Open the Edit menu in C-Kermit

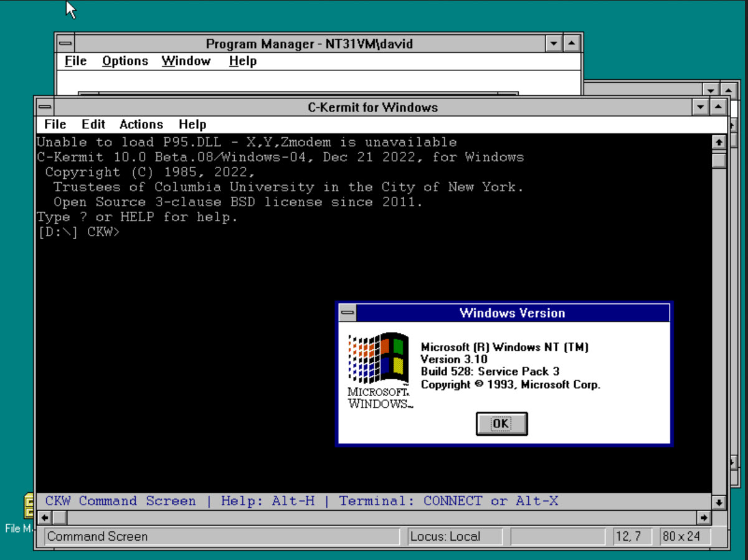click(93, 124)
